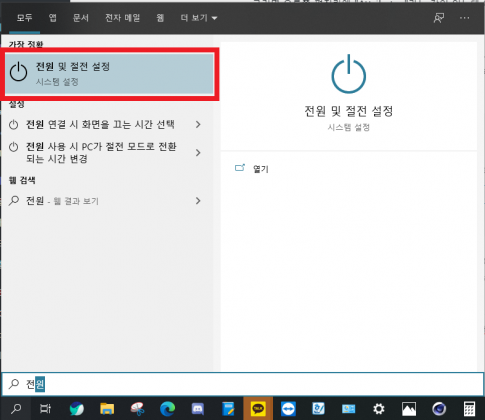This screenshot has width=485, height=420.
Task: Open the Cinema 4D sphere taskbar icon
Action: [x=439, y=408]
